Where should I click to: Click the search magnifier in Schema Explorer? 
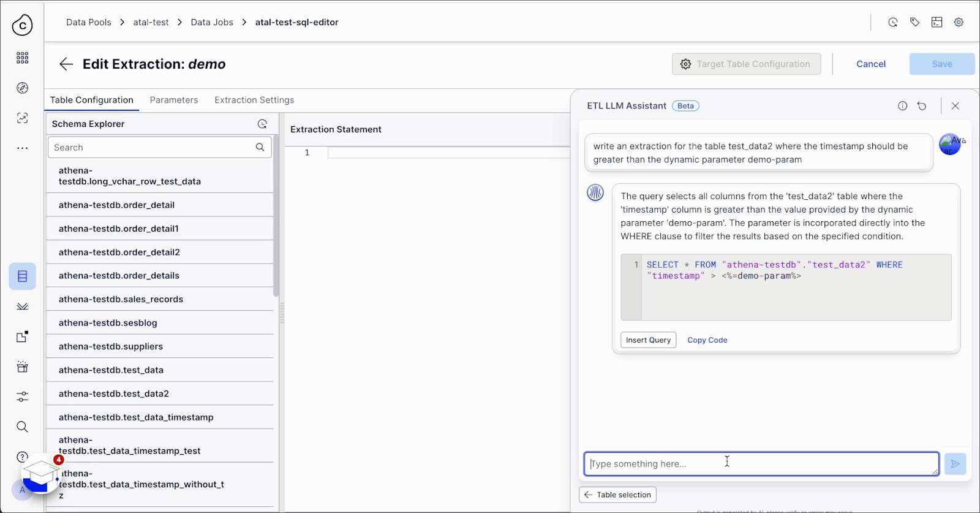(260, 147)
